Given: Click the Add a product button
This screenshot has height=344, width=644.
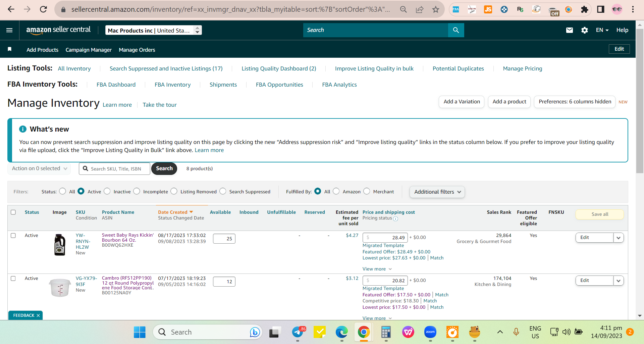Looking at the screenshot, I should [x=509, y=102].
